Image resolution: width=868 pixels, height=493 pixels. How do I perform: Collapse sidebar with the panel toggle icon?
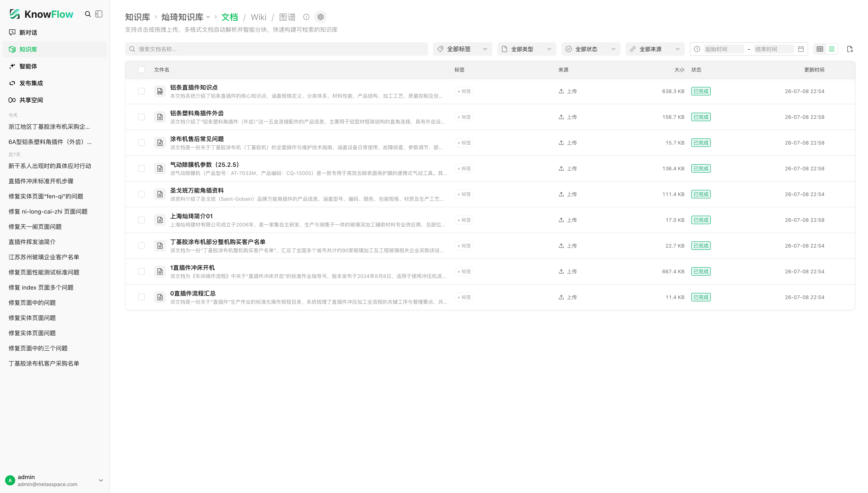[99, 14]
